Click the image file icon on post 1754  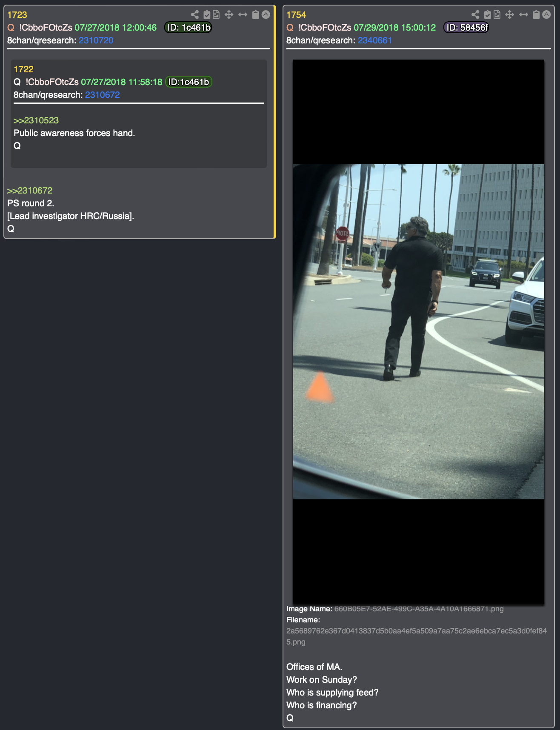tap(497, 15)
